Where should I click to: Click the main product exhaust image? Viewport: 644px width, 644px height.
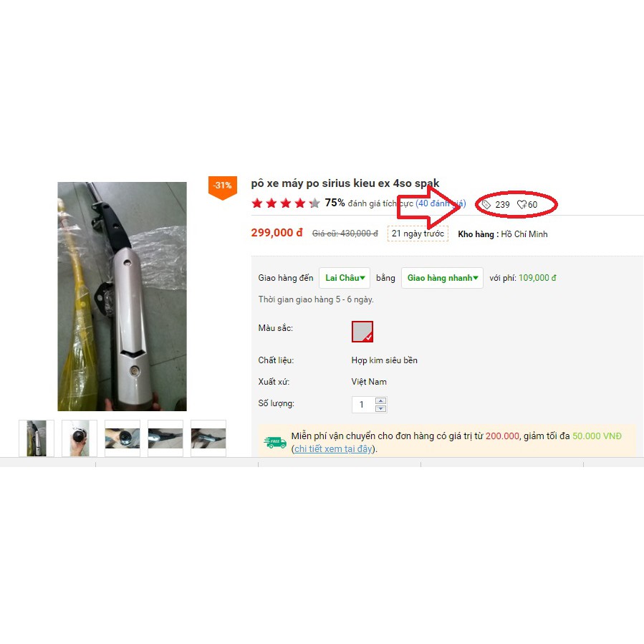tap(122, 296)
